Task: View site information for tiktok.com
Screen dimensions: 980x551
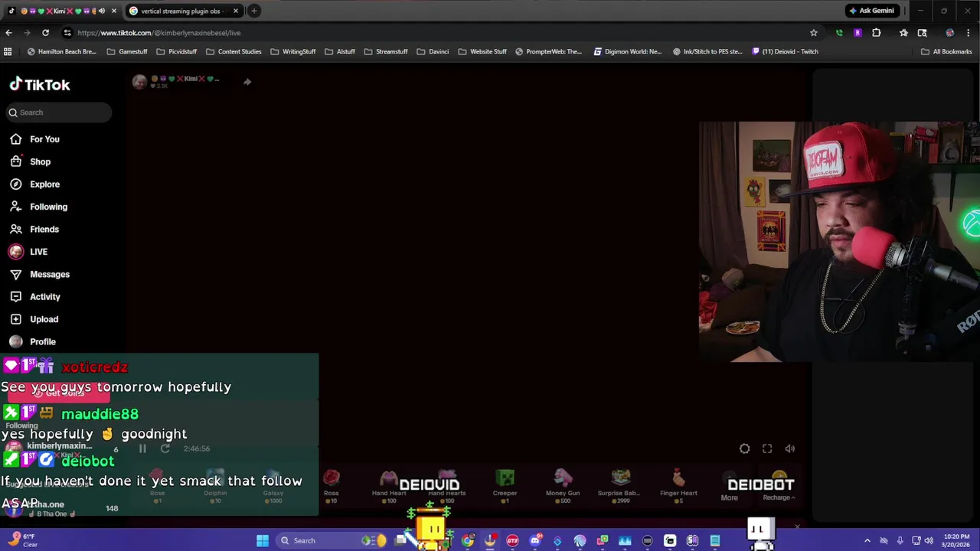Action: tap(67, 33)
